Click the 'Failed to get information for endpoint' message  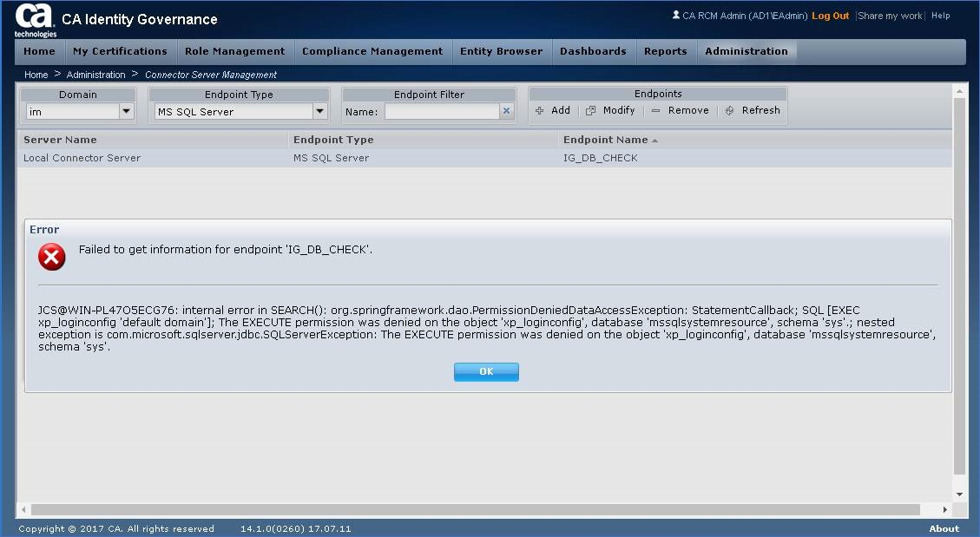pyautogui.click(x=226, y=250)
